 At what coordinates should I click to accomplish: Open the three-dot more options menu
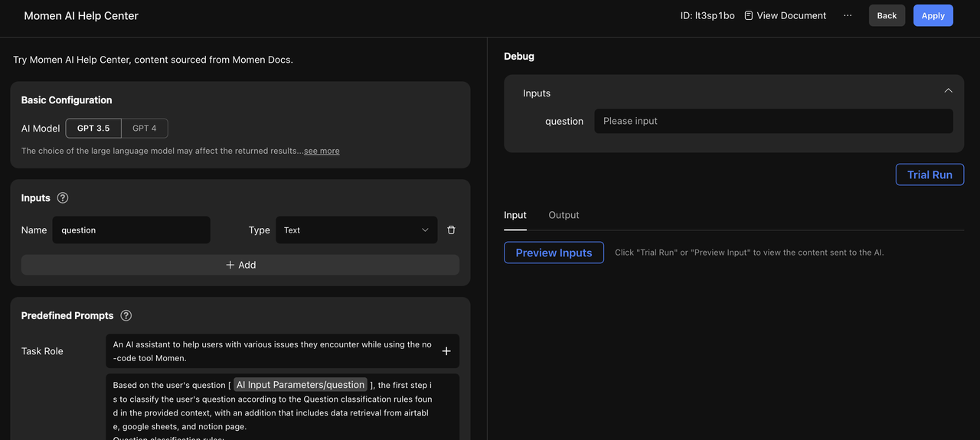click(848, 15)
